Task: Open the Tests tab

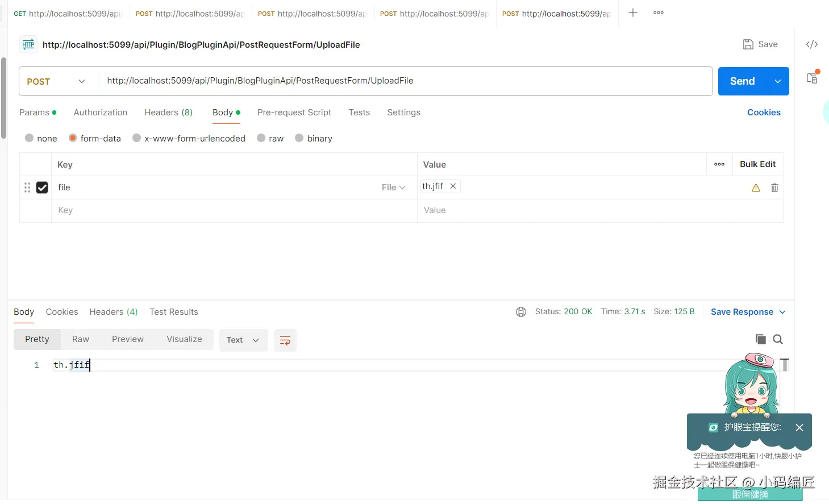Action: [x=359, y=113]
